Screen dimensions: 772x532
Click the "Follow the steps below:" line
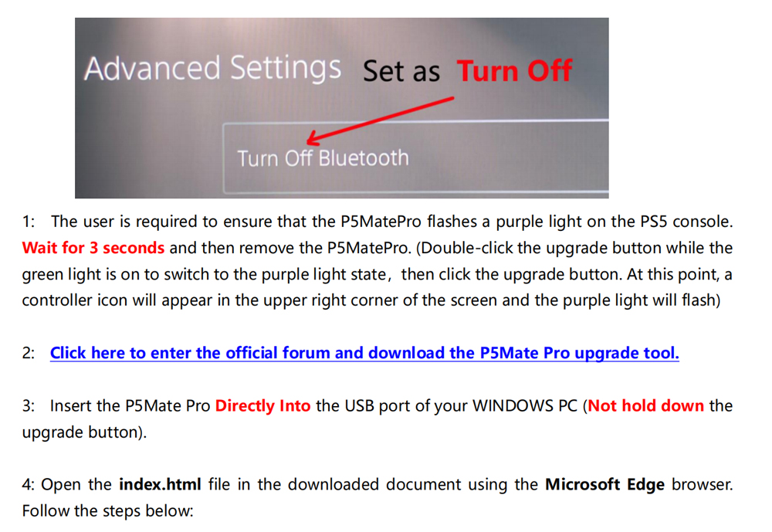[108, 511]
